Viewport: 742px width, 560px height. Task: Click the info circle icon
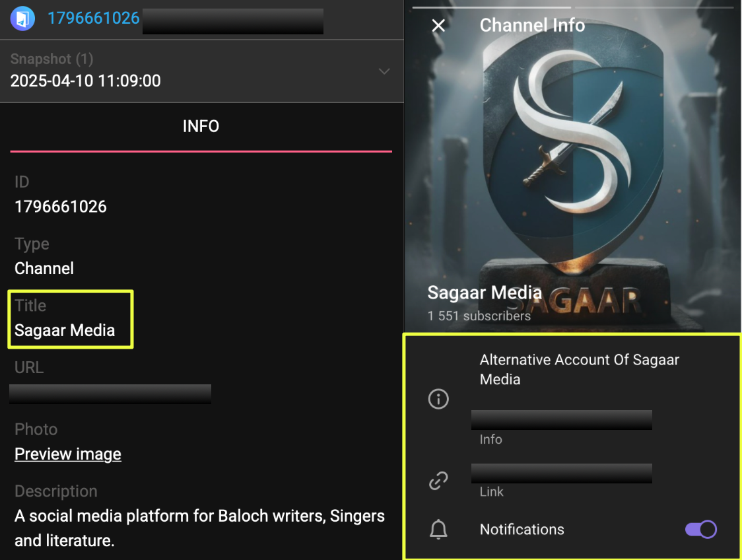click(x=438, y=399)
